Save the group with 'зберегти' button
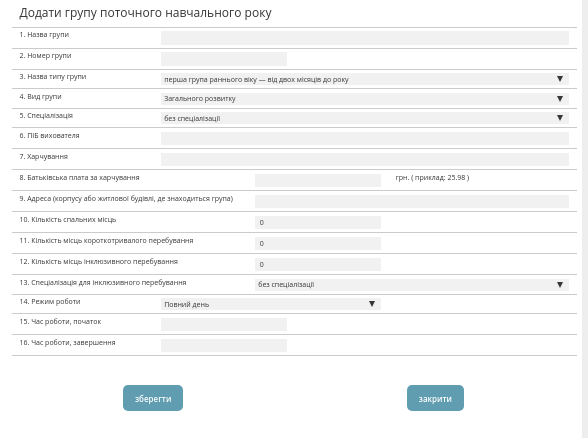Image resolution: width=588 pixels, height=438 pixels. pos(153,398)
